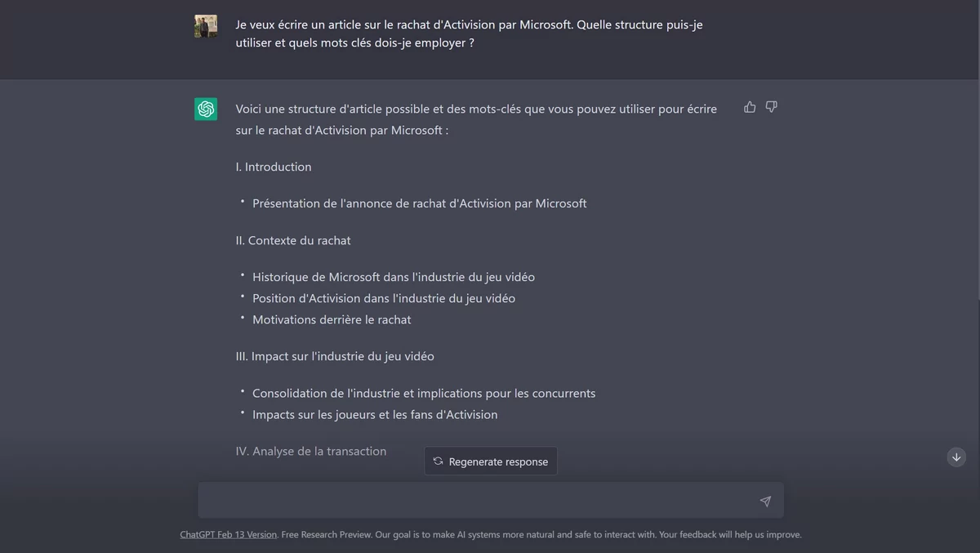Click the paper-plane send message icon

(765, 501)
